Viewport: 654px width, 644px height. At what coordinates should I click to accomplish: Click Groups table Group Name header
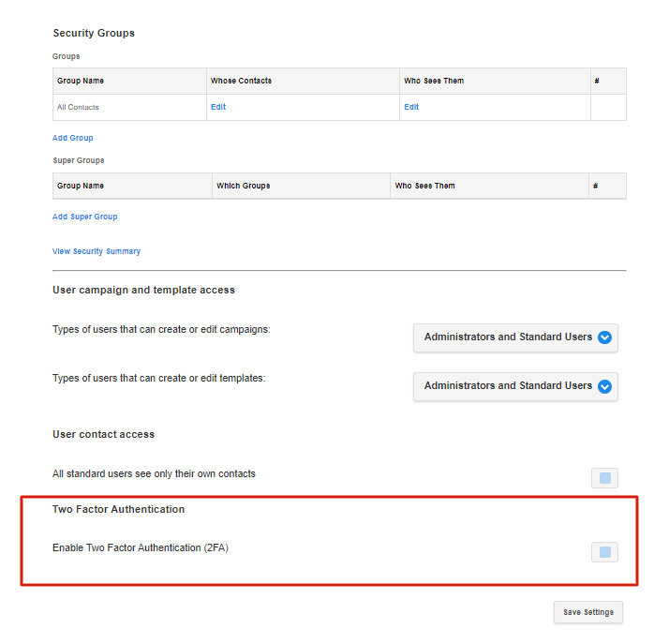[129, 81]
